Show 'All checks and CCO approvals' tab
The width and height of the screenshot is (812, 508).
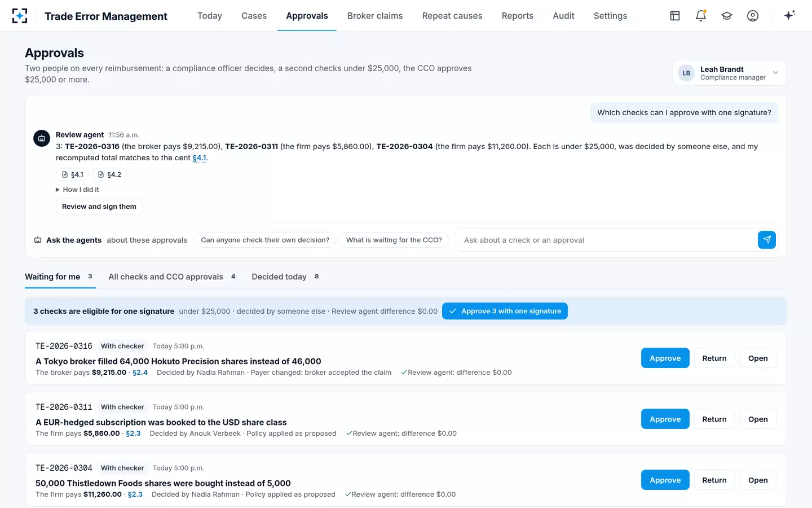(x=173, y=277)
